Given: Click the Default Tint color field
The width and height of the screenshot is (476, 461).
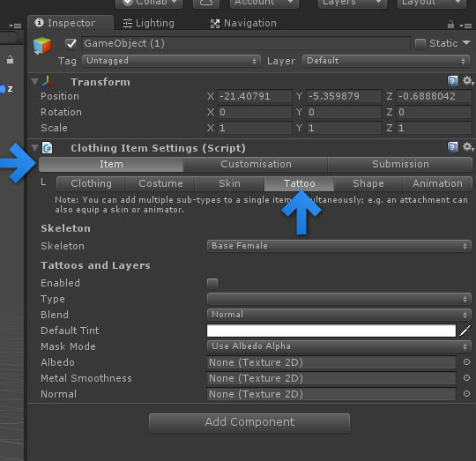Looking at the screenshot, I should (331, 331).
